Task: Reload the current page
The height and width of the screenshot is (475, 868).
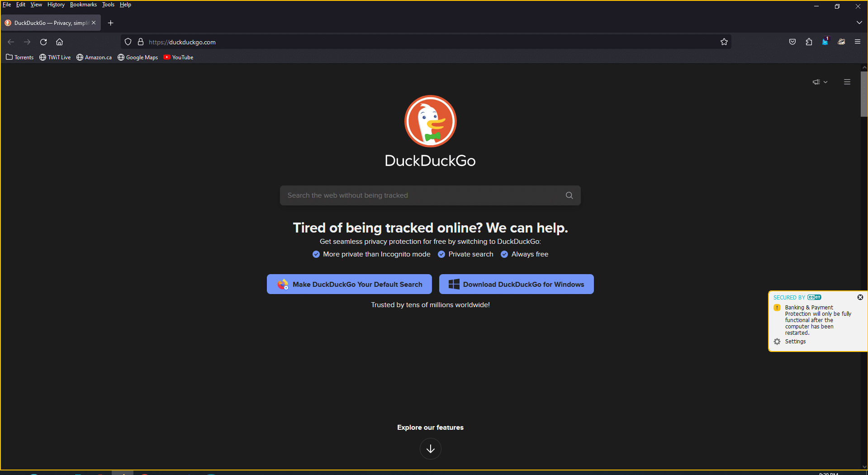Action: pyautogui.click(x=43, y=42)
